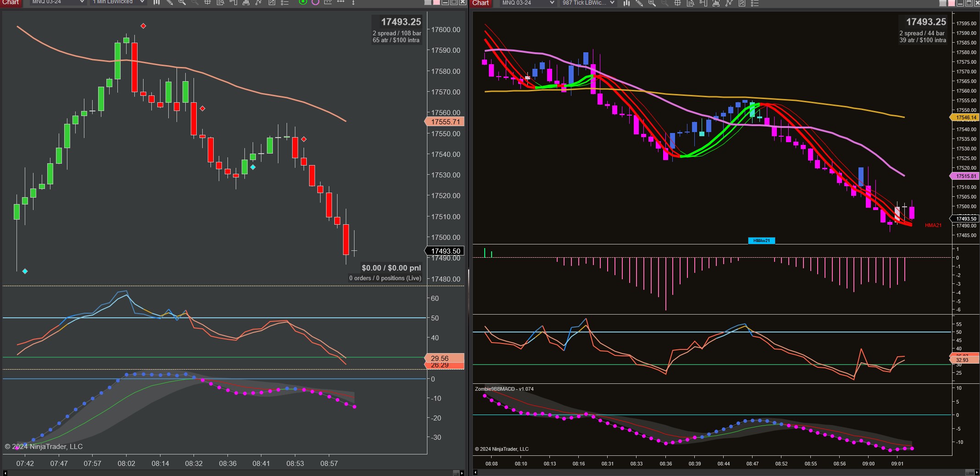The height and width of the screenshot is (476, 980).
Task: Open properties list icon in right chart
Action: pyautogui.click(x=754, y=3)
